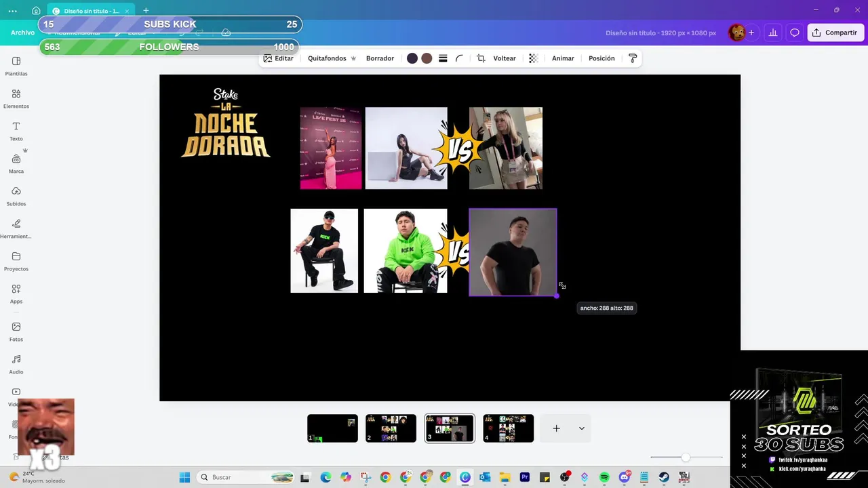Open Discord from the taskbar
The width and height of the screenshot is (868, 488).
click(x=625, y=477)
